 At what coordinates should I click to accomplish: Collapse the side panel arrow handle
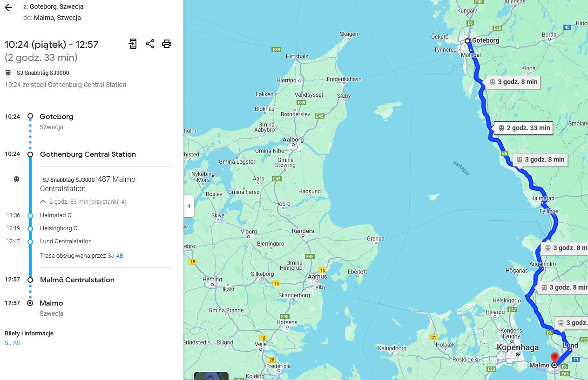[189, 206]
